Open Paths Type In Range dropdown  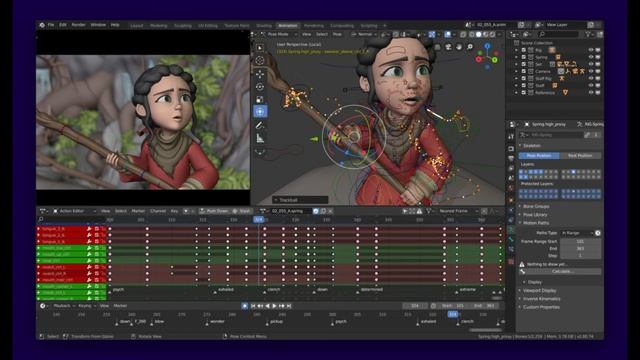tap(577, 233)
